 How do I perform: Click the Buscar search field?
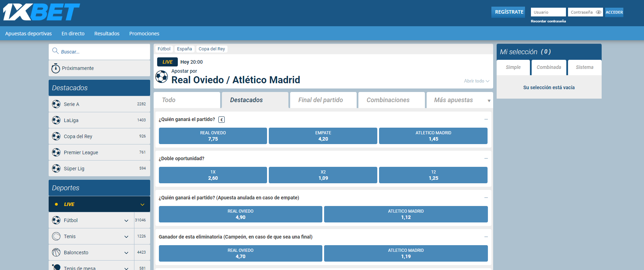pyautogui.click(x=99, y=52)
